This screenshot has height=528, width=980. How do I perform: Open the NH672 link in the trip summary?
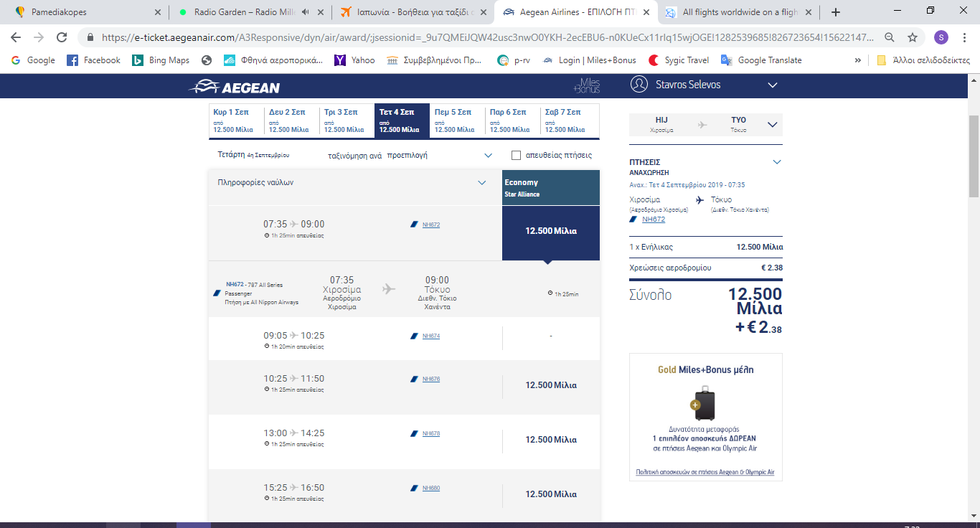pos(654,220)
